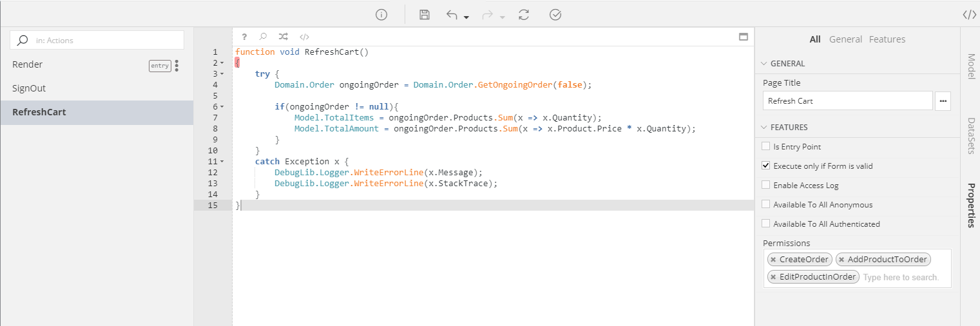Enable Access Log checkbox
980x326 pixels.
point(766,185)
